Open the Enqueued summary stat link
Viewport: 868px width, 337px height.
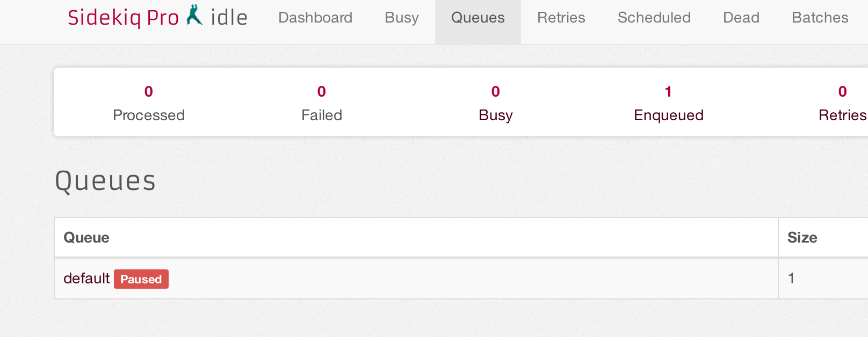(x=669, y=103)
